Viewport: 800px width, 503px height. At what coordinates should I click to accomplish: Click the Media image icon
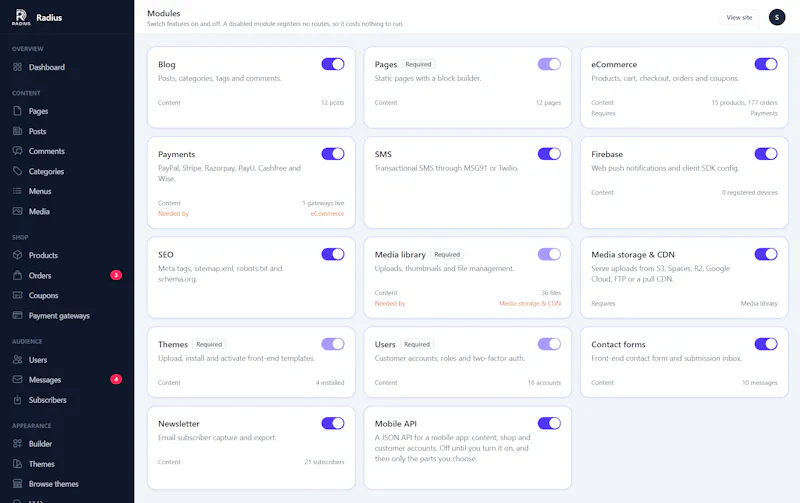pos(17,211)
